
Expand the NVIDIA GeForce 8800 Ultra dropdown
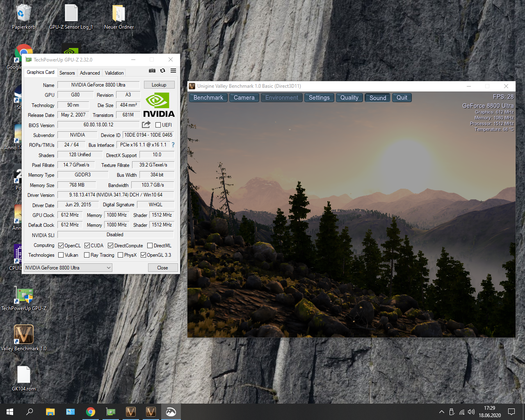[x=68, y=268]
